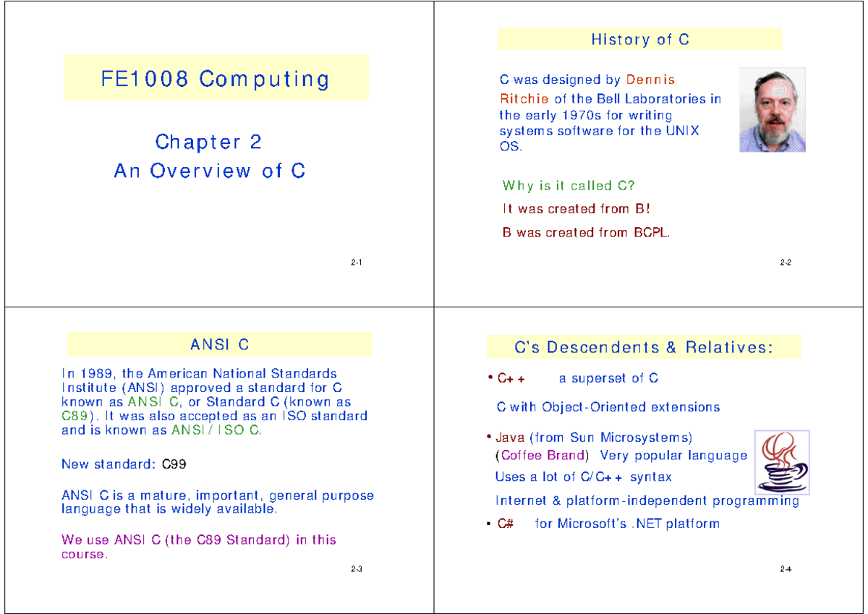The image size is (868, 614).
Task: Click the ANSI C title banner
Action: coord(219,344)
